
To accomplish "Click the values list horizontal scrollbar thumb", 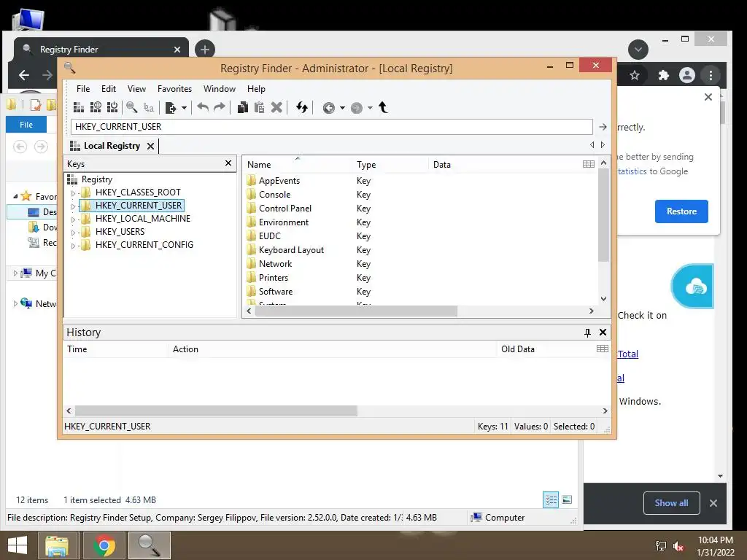I will 356,311.
